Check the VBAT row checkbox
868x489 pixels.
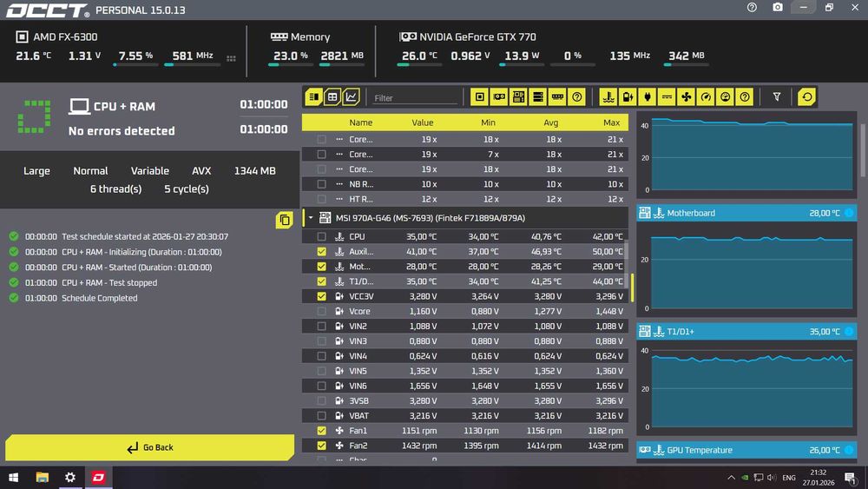321,415
